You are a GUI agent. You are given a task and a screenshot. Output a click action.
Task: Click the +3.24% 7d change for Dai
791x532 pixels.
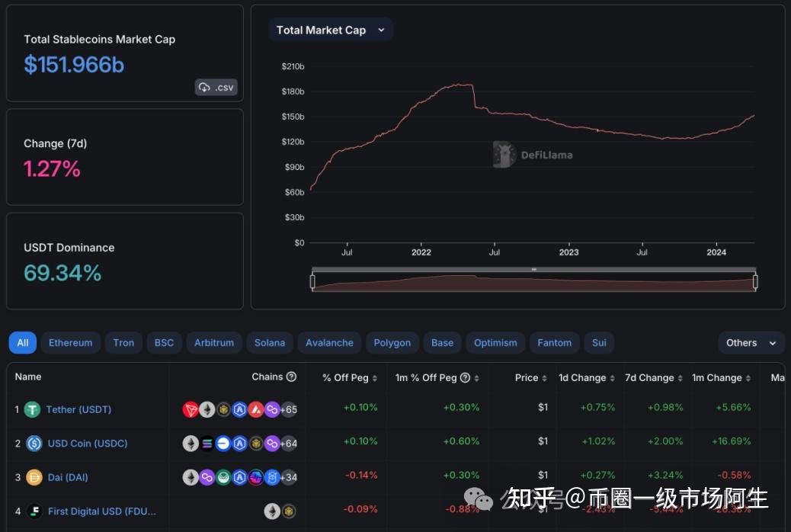665,475
